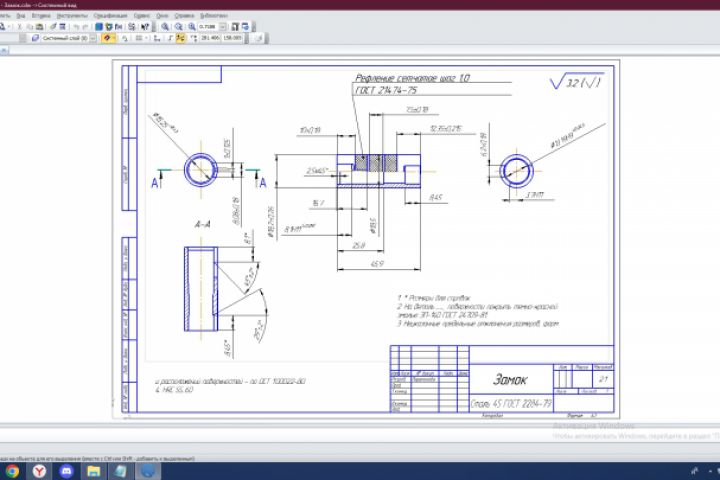Open File Explorer from the taskbar
Image resolution: width=720 pixels, height=480 pixels.
pyautogui.click(x=94, y=471)
